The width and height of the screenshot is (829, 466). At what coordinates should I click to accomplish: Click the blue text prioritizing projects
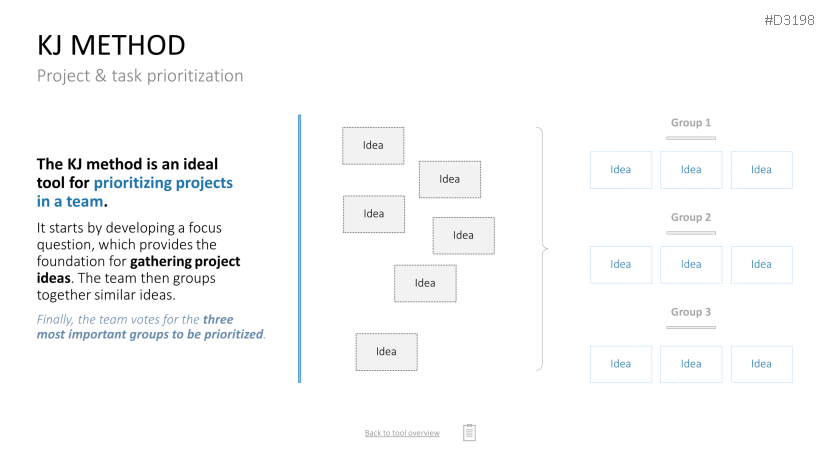pos(163,182)
